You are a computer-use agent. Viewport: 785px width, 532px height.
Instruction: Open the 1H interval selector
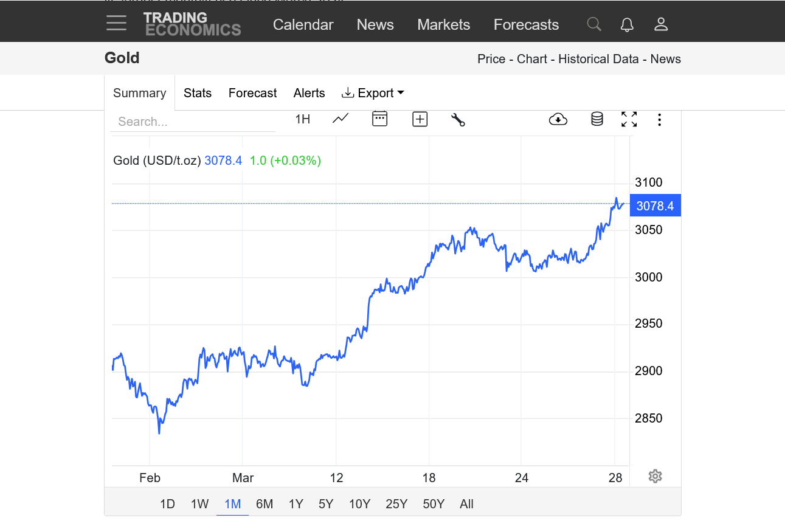(x=303, y=119)
